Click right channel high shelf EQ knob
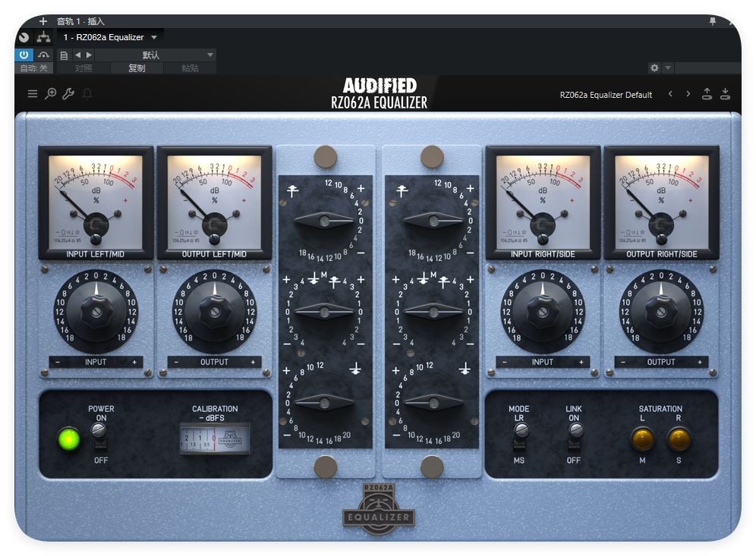The height and width of the screenshot is (556, 756). pos(433,221)
